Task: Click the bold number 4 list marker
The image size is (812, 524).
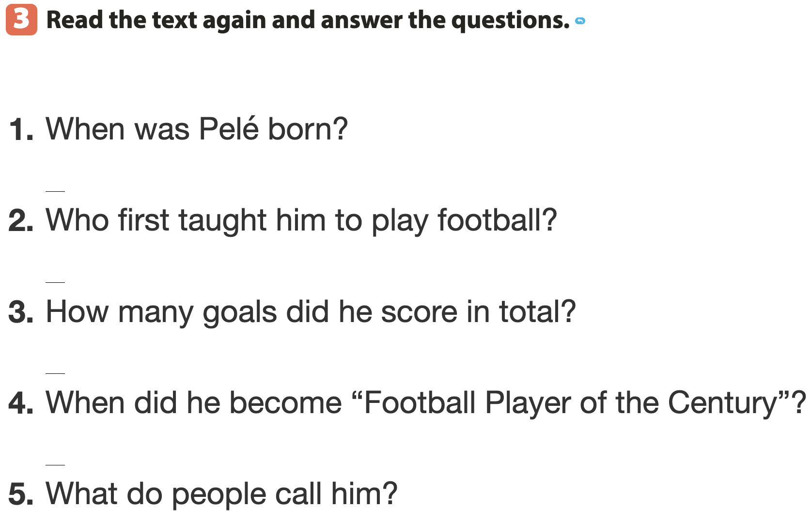Action: coord(20,403)
